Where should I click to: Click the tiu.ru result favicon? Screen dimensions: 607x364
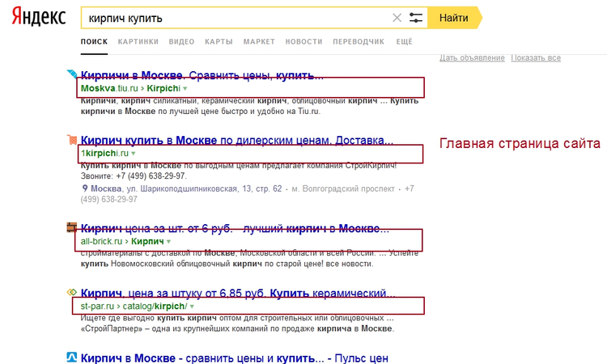pyautogui.click(x=72, y=74)
